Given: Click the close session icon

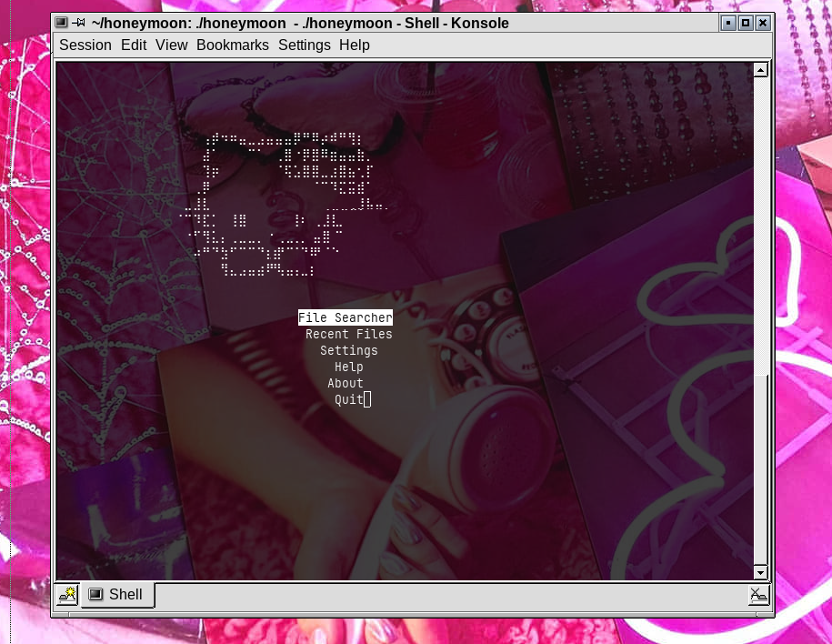Looking at the screenshot, I should (758, 595).
